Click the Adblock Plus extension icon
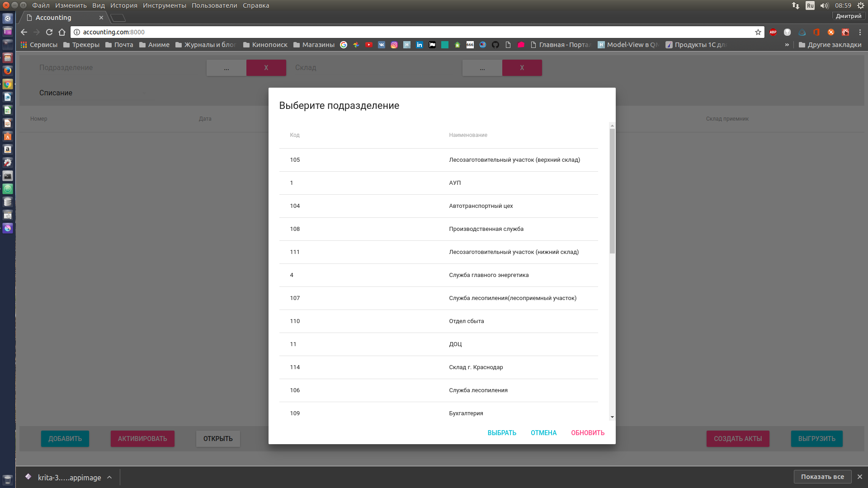This screenshot has height=488, width=868. [773, 32]
